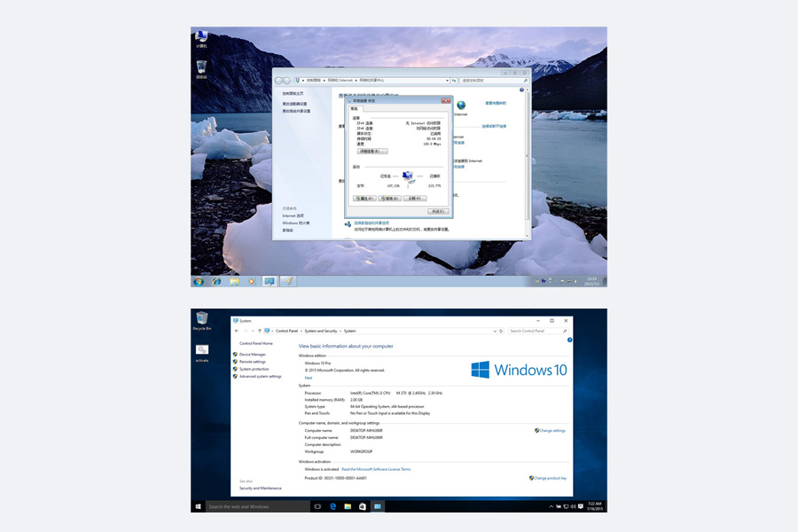Image resolution: width=798 pixels, height=532 pixels.
Task: Click the Internet globe icon in Network Center
Action: (x=461, y=106)
